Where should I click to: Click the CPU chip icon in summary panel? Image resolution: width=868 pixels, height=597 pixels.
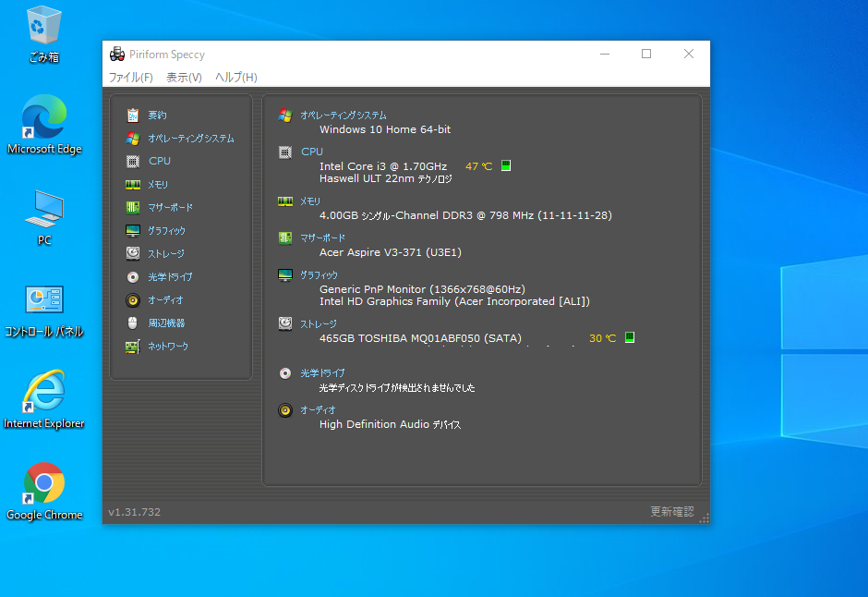(285, 152)
